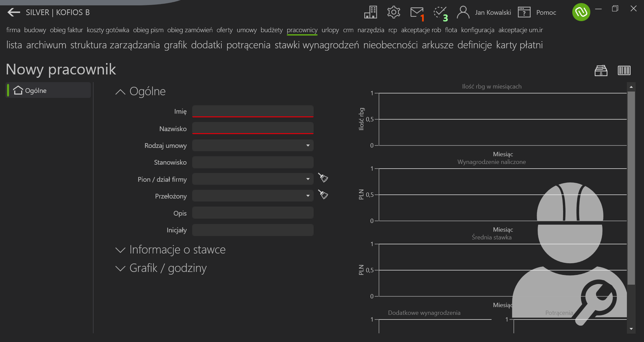Open the company buildings icon
Viewport: 644px width, 342px height.
pos(371,12)
